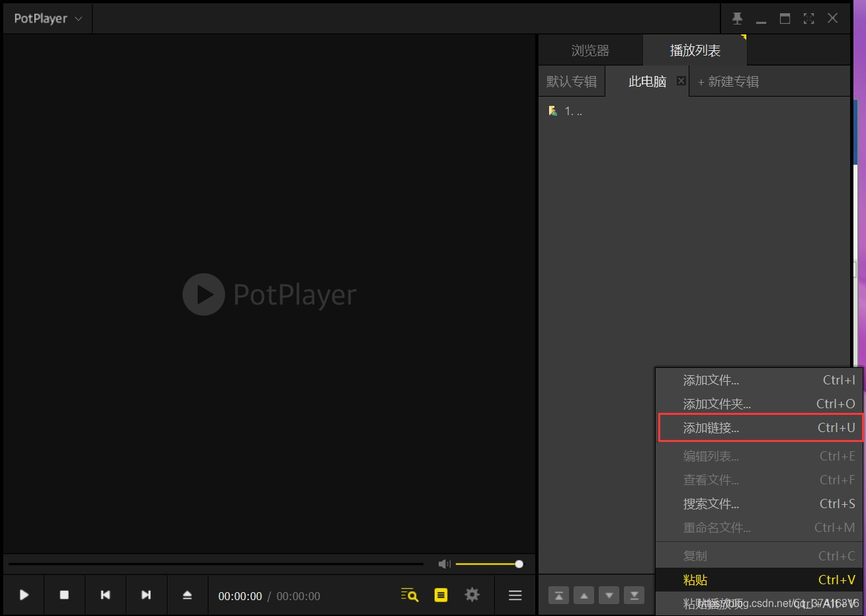The height and width of the screenshot is (616, 866).
Task: Mute audio with the speaker icon
Action: point(444,564)
